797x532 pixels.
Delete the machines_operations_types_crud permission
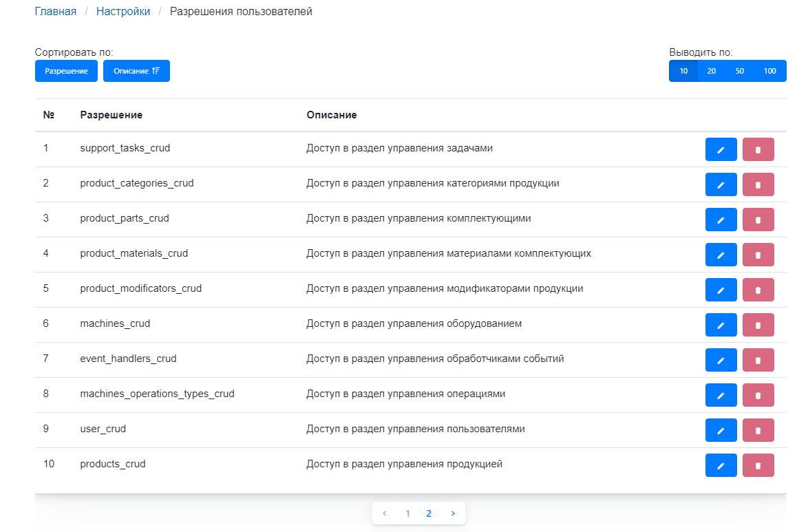coord(758,395)
